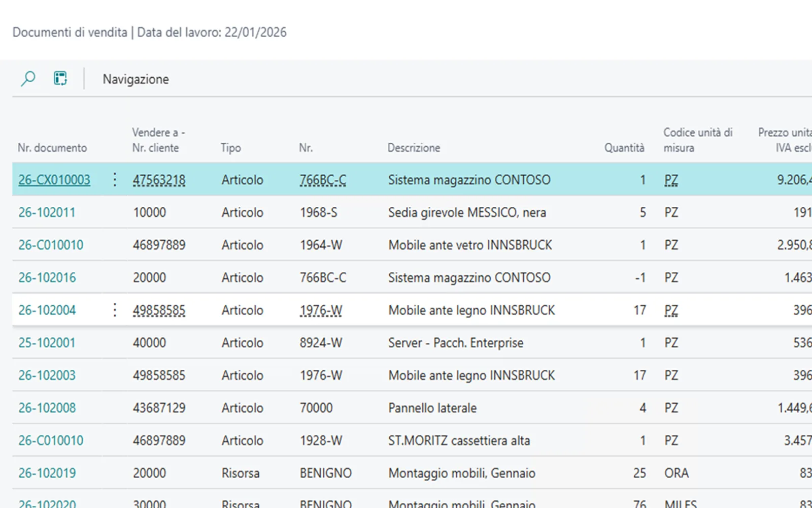812x508 pixels.
Task: Select item number 766BC-C in the highlighted row
Action: click(x=323, y=180)
